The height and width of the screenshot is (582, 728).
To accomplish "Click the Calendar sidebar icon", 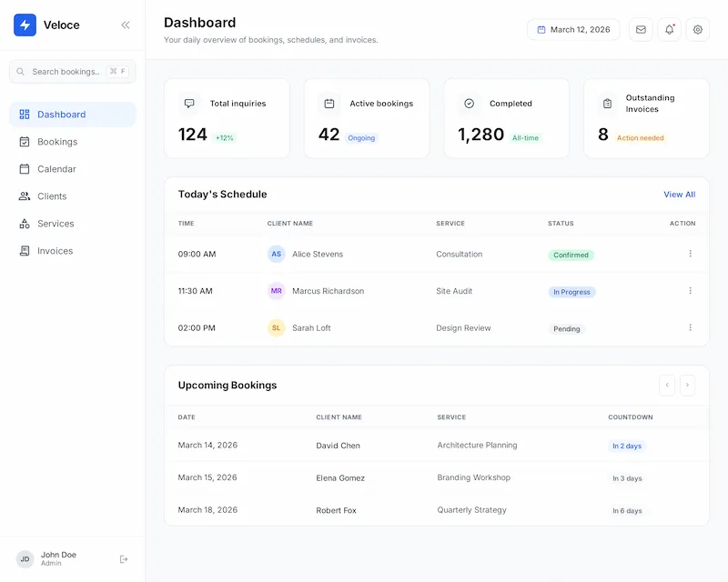I will (x=25, y=169).
